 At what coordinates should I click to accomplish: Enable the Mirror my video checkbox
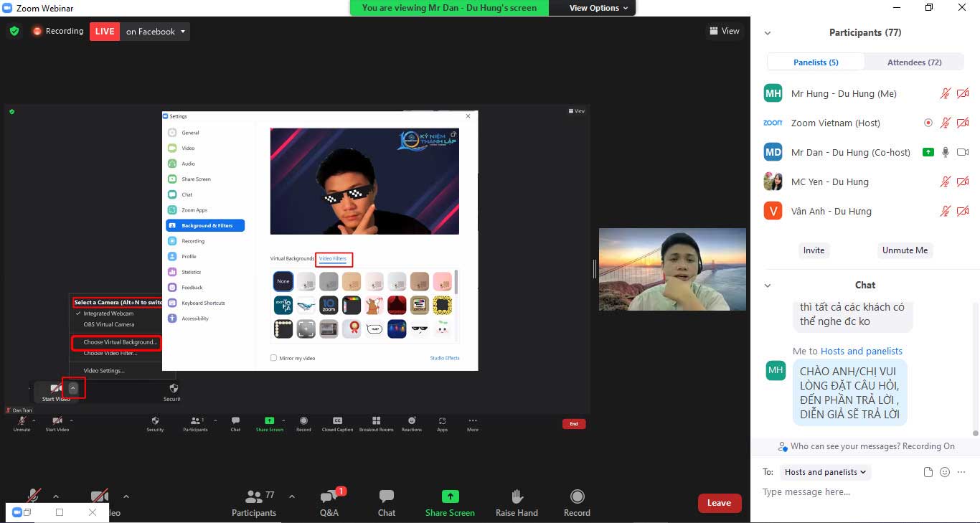(x=273, y=357)
